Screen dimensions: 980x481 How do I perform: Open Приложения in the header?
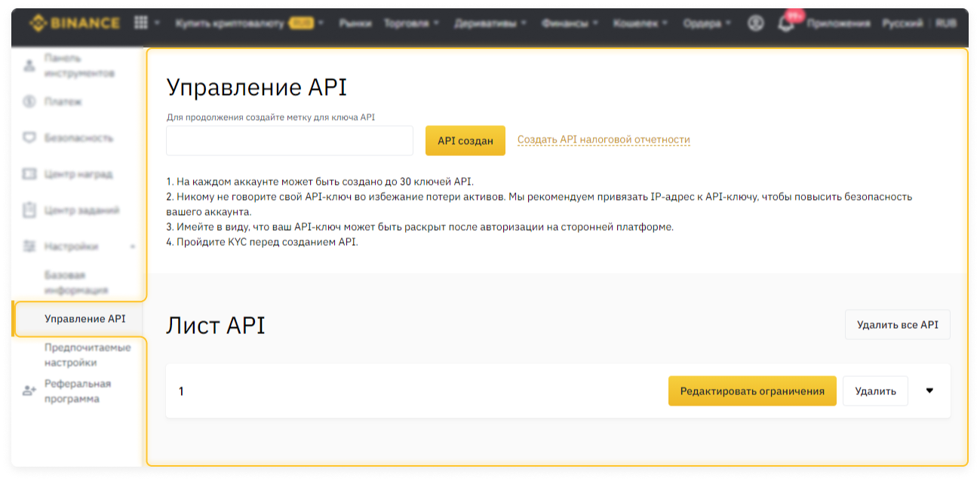pyautogui.click(x=838, y=23)
